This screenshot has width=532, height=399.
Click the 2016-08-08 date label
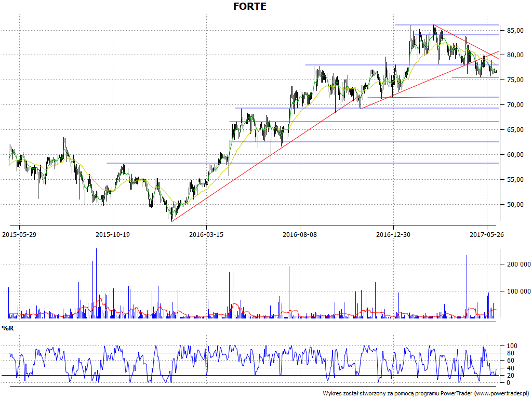tap(300, 234)
